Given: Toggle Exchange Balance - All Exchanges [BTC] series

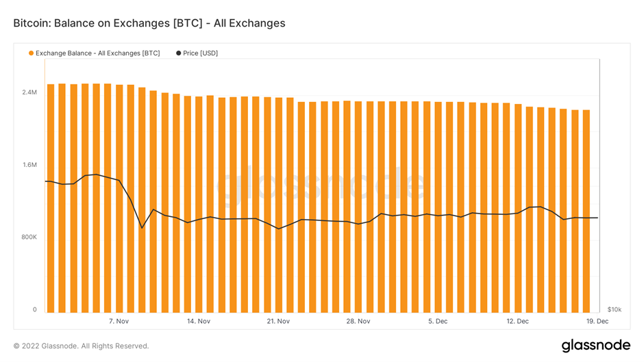Looking at the screenshot, I should point(98,53).
